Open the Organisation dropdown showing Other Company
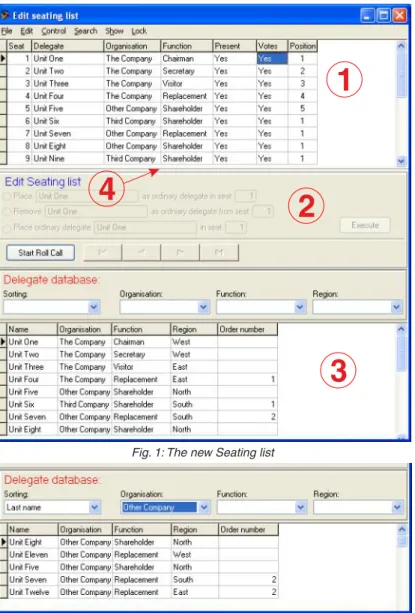 pos(204,507)
